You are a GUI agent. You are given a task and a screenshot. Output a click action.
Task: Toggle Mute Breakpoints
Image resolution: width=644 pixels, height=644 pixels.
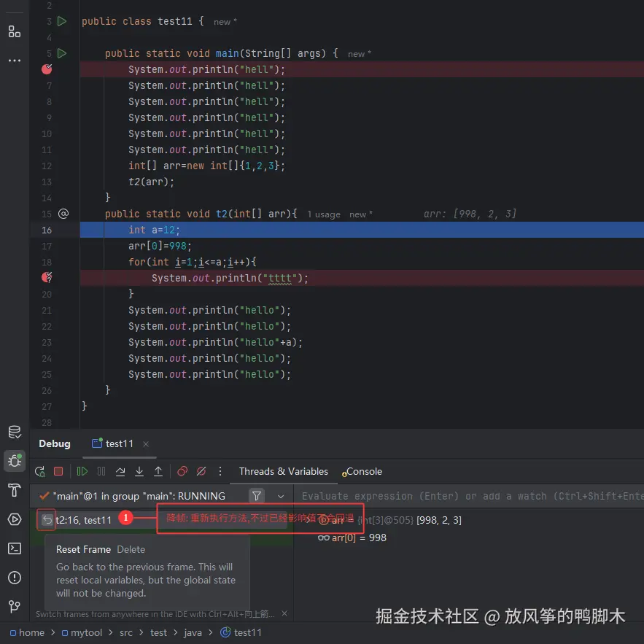click(201, 471)
